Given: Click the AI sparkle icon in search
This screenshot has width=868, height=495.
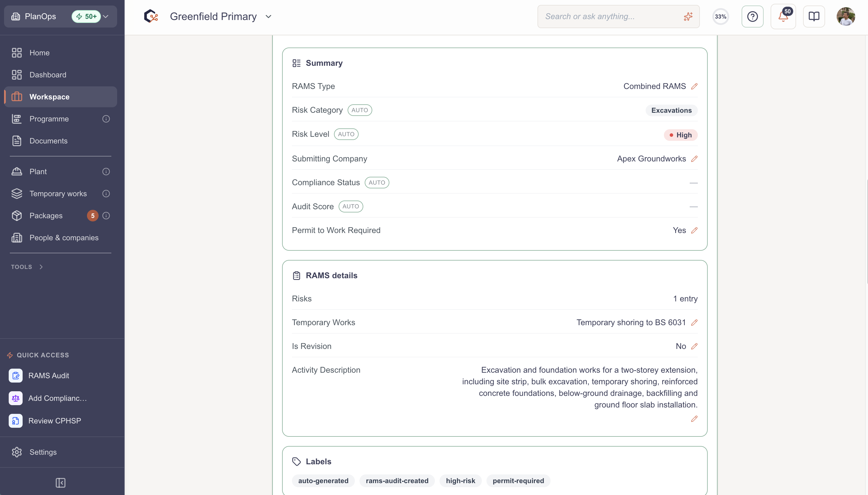Looking at the screenshot, I should [x=688, y=16].
